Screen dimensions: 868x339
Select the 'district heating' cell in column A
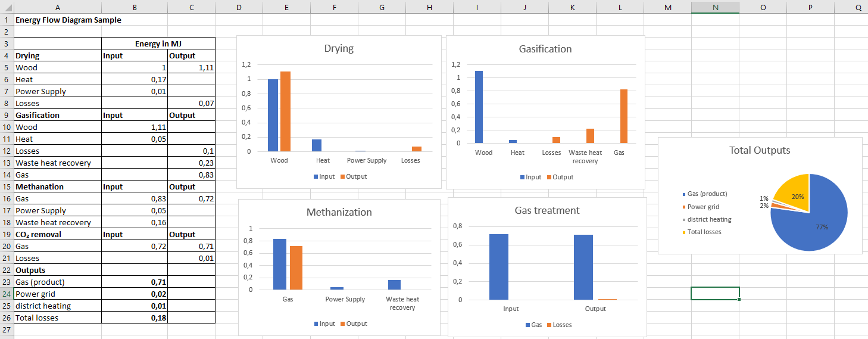58,306
